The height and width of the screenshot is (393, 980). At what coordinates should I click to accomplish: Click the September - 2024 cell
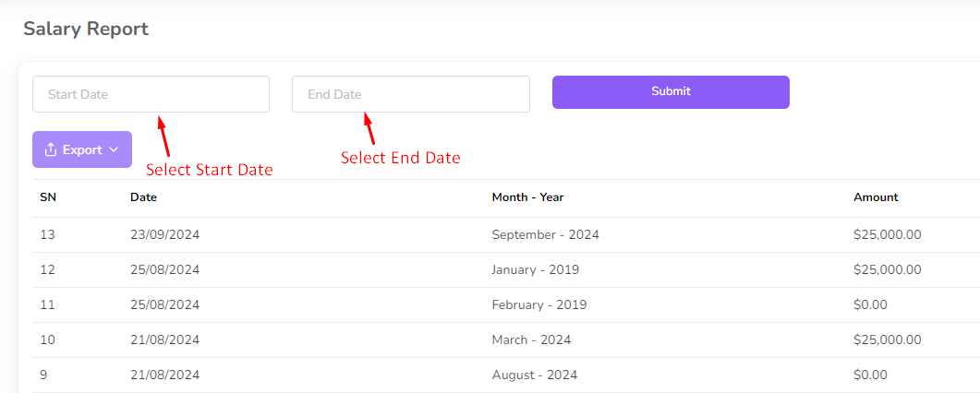coord(545,235)
